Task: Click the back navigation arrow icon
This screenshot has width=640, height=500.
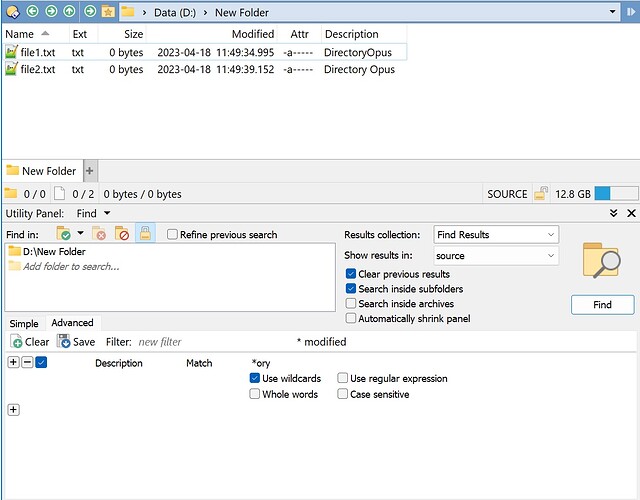Action: tap(33, 11)
